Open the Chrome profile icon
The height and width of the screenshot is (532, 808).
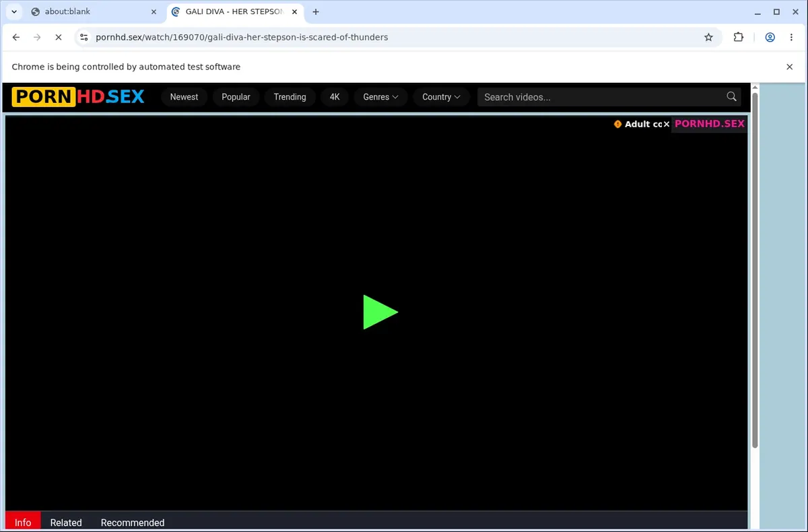[x=770, y=38]
